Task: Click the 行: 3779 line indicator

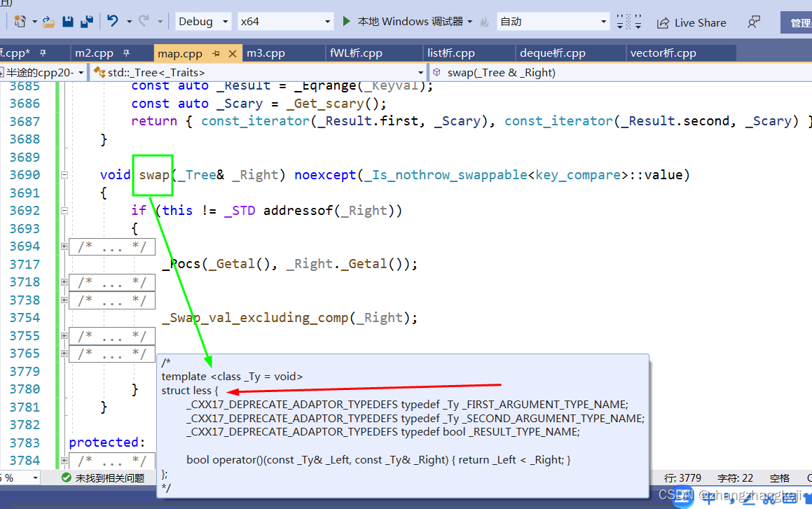Action: [682, 478]
